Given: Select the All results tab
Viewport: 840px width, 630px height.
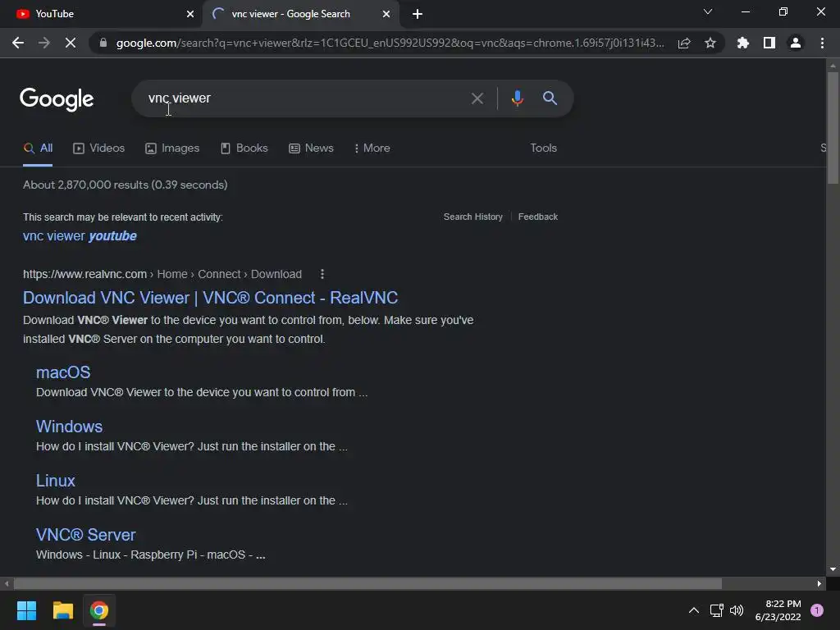Looking at the screenshot, I should [38, 148].
